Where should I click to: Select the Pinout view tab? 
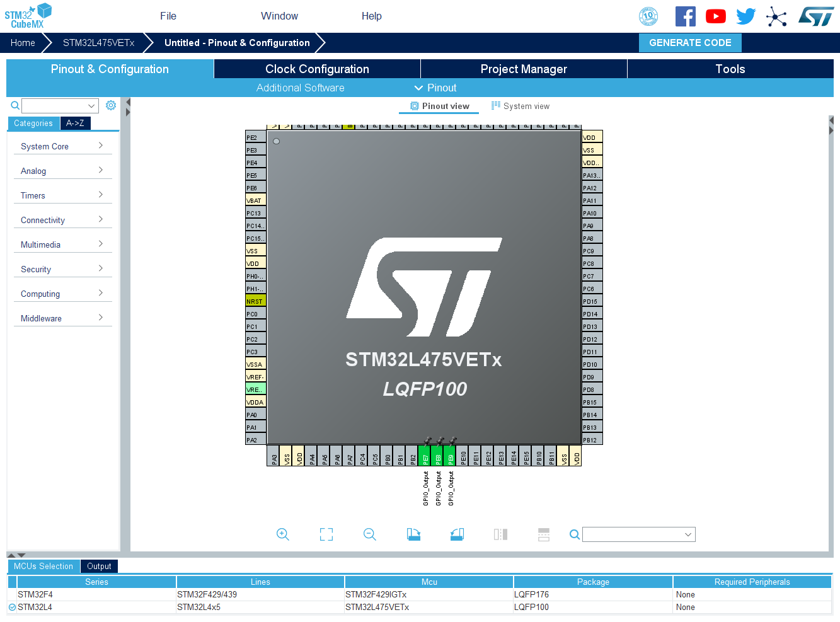coord(439,106)
